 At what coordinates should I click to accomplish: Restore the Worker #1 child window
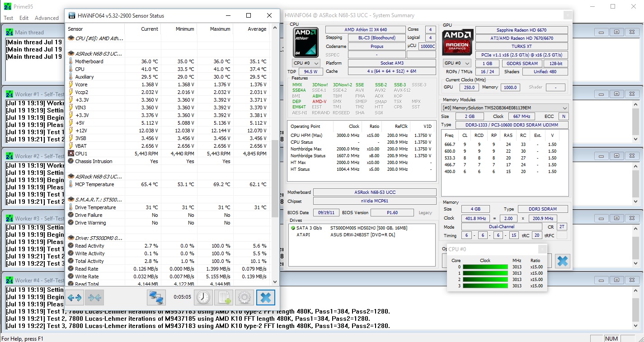(x=616, y=94)
